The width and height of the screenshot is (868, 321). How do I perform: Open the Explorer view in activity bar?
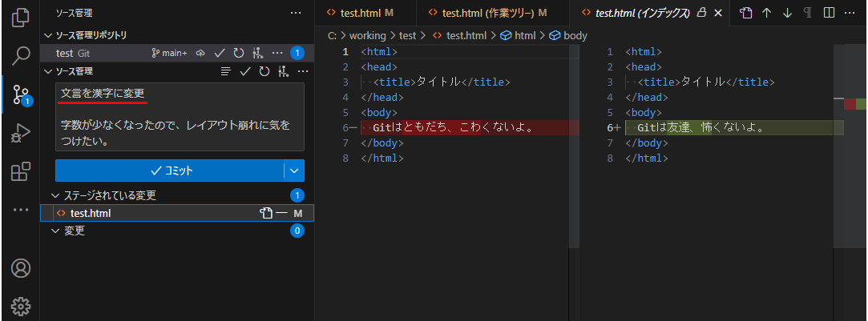coord(21,17)
